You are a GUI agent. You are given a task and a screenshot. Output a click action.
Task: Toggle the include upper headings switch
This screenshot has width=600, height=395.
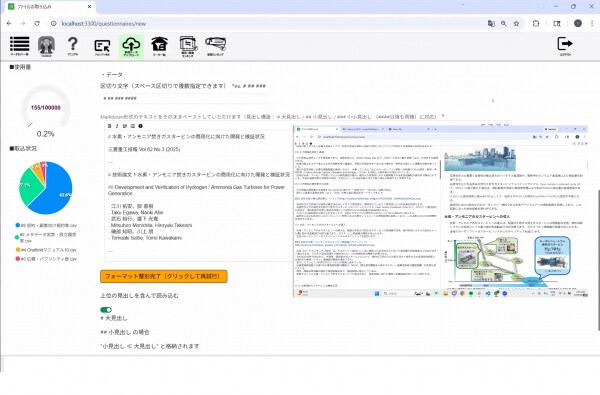(106, 310)
